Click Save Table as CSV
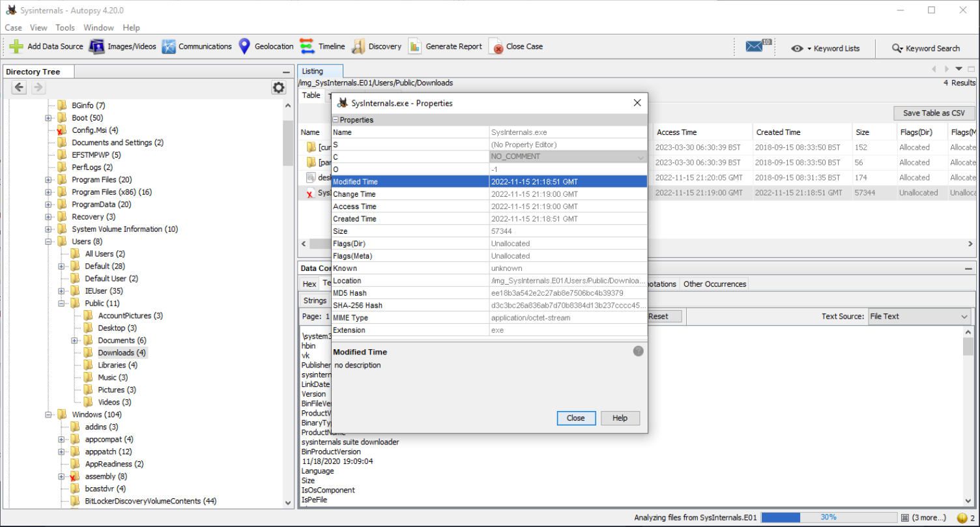Image resolution: width=980 pixels, height=527 pixels. (x=934, y=113)
